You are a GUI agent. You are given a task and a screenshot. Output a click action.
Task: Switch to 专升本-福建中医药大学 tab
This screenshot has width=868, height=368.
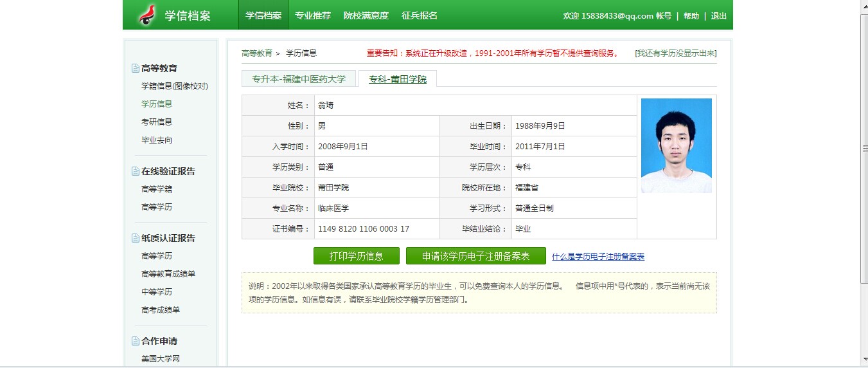299,78
